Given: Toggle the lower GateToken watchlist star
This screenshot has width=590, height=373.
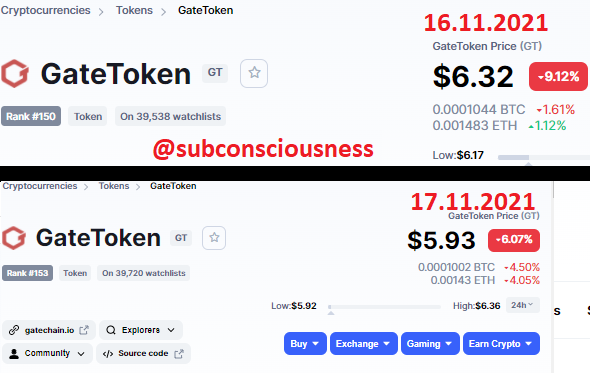Looking at the screenshot, I should [x=214, y=238].
